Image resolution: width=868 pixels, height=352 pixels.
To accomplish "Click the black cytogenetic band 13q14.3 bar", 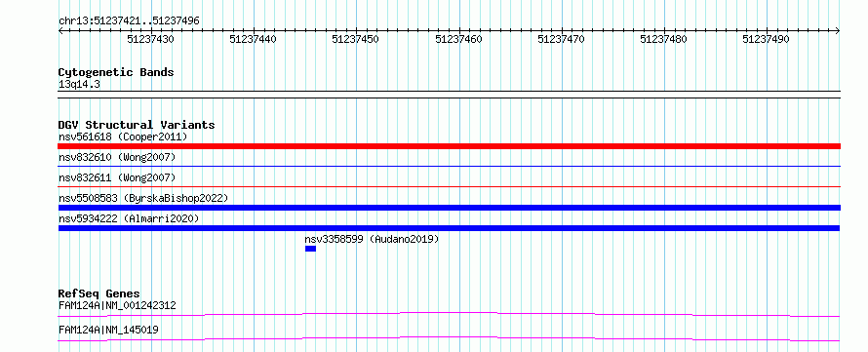I will click(449, 94).
